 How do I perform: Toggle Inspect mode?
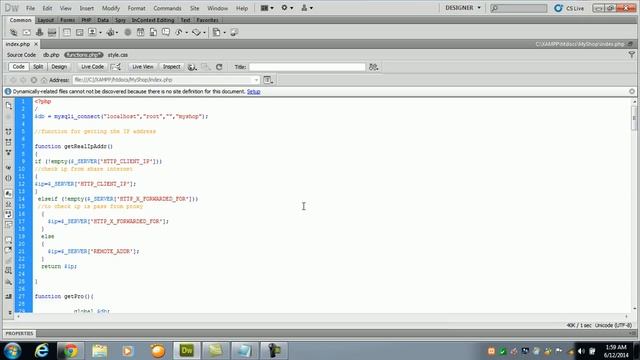pyautogui.click(x=171, y=67)
